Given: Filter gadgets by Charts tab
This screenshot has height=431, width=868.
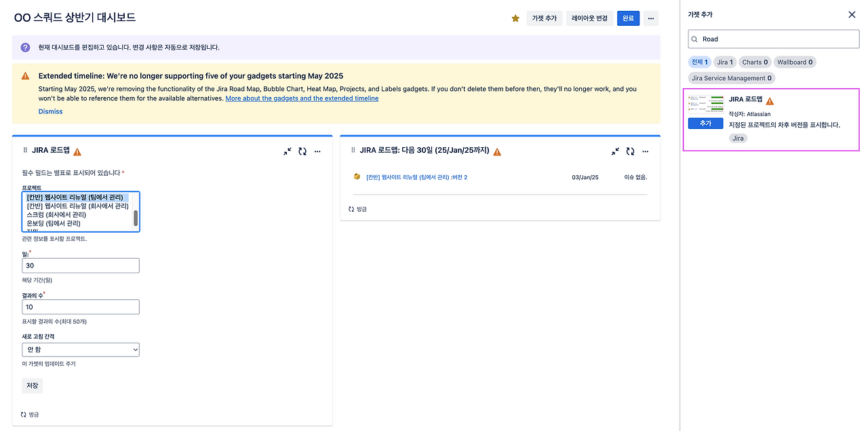Looking at the screenshot, I should point(755,62).
